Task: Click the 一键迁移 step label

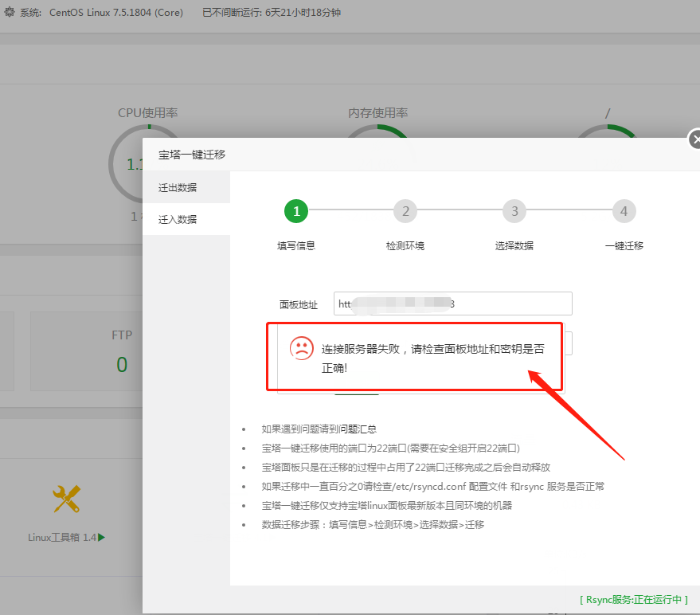Action: pos(624,245)
